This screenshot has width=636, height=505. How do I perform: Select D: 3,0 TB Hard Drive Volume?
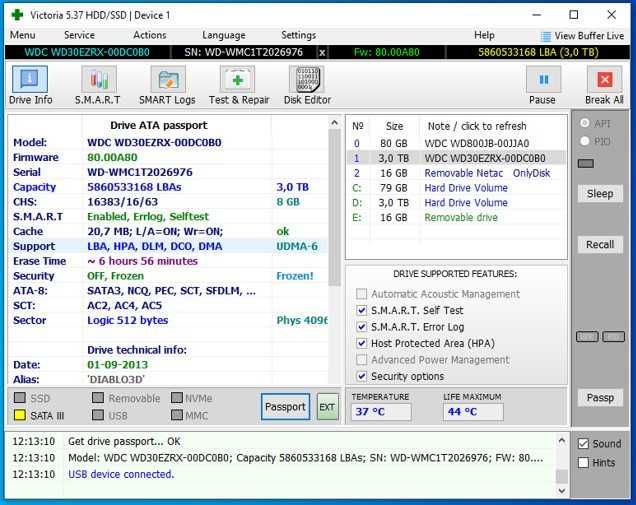pyautogui.click(x=456, y=203)
